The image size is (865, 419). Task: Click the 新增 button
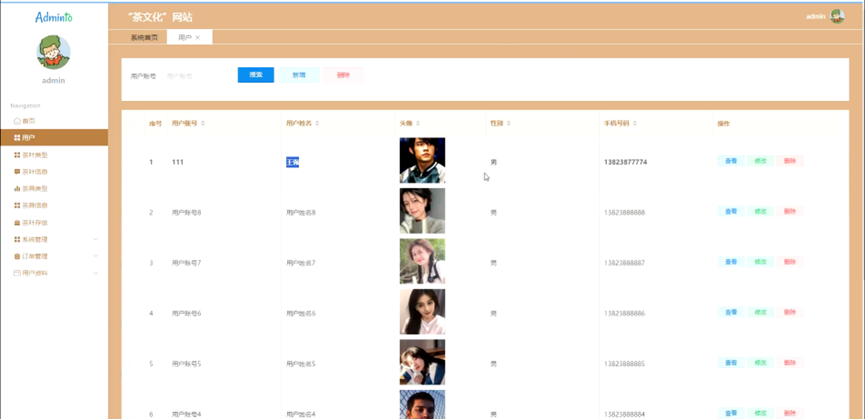298,75
